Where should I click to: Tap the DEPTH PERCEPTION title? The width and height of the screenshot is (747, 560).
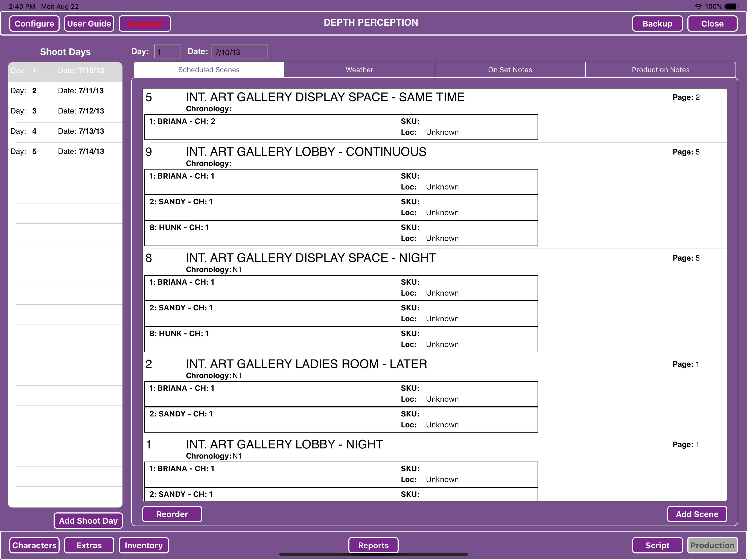pos(371,23)
